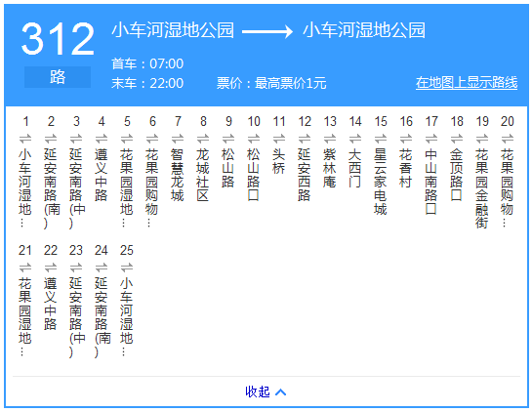Select stop 紫林庵
Viewport: 532px width, 412px height.
point(330,168)
